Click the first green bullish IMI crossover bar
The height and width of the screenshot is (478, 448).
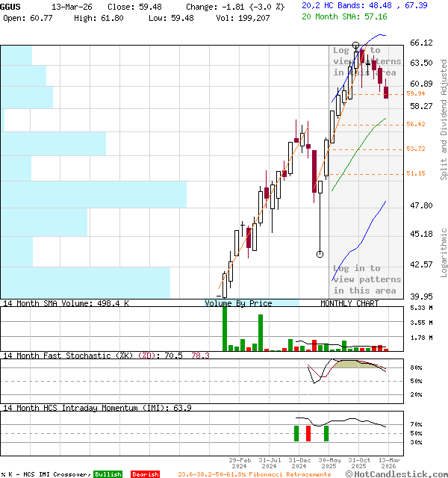[x=296, y=433]
